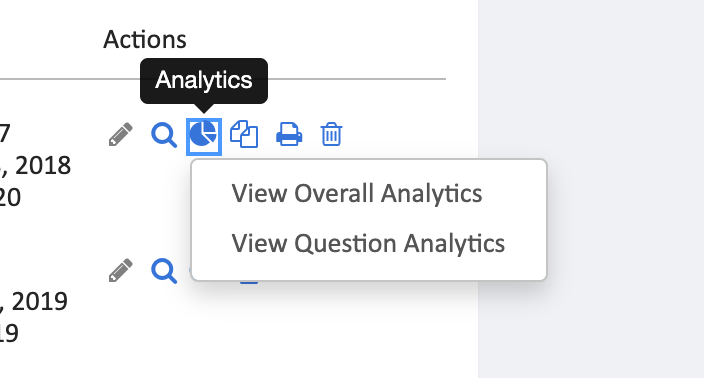The image size is (704, 378).
Task: Click the empty gray panel on the right
Action: pyautogui.click(x=591, y=189)
